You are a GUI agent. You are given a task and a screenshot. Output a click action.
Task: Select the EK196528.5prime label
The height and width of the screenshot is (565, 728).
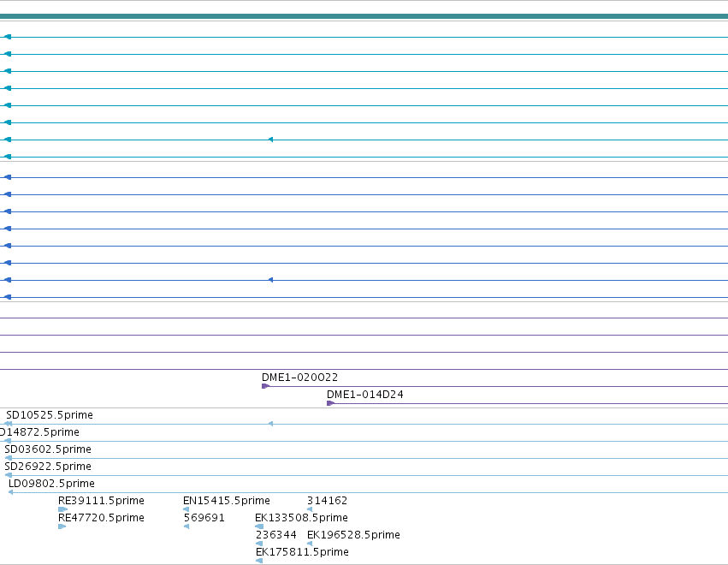(353, 535)
